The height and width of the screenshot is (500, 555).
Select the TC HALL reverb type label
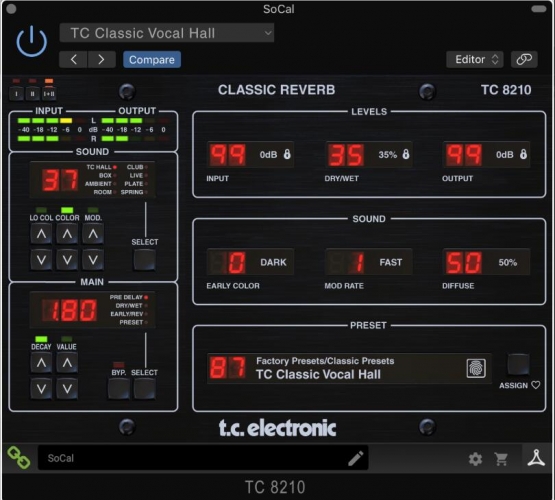click(99, 167)
